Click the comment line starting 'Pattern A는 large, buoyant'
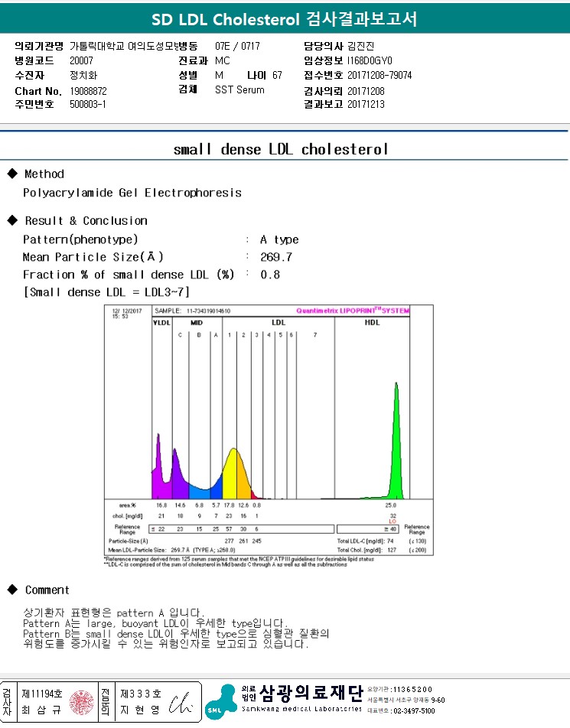570x728 pixels. pos(155,623)
